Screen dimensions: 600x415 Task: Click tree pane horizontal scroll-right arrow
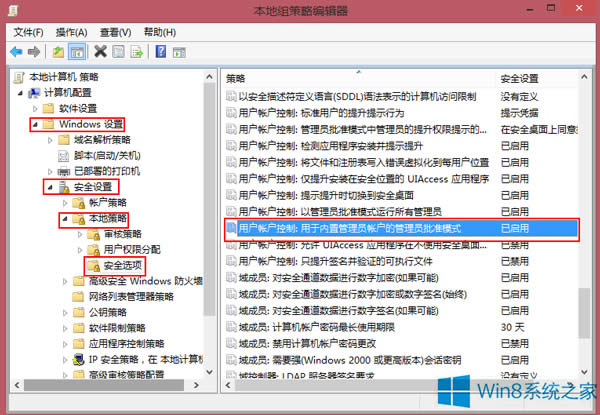[196, 385]
